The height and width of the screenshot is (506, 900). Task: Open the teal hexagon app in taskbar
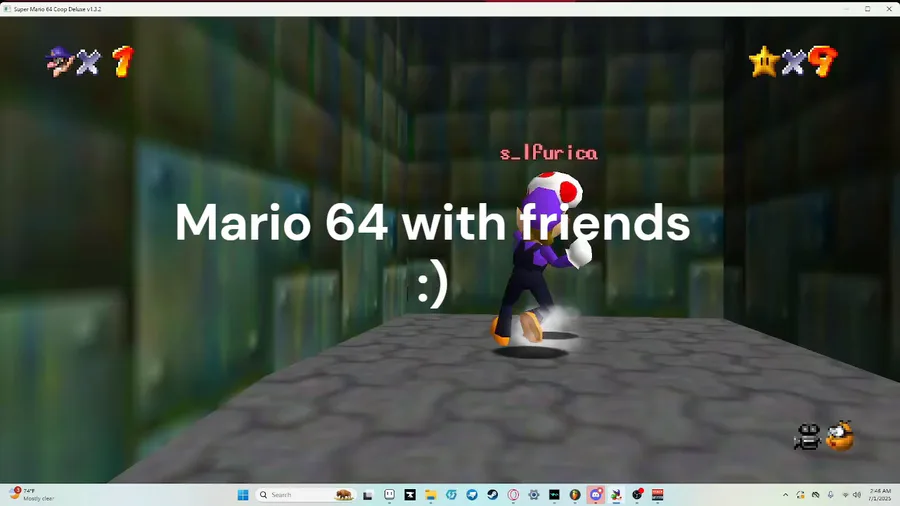point(451,495)
